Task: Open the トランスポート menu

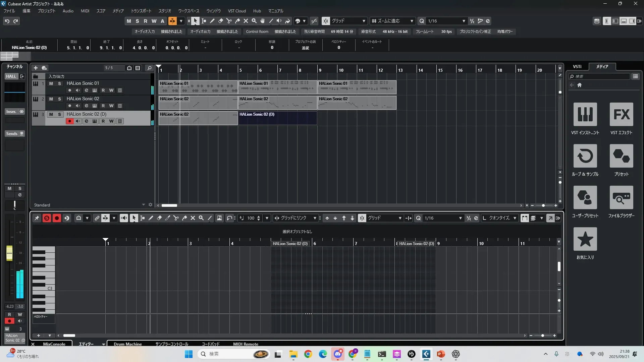Action: click(x=141, y=11)
